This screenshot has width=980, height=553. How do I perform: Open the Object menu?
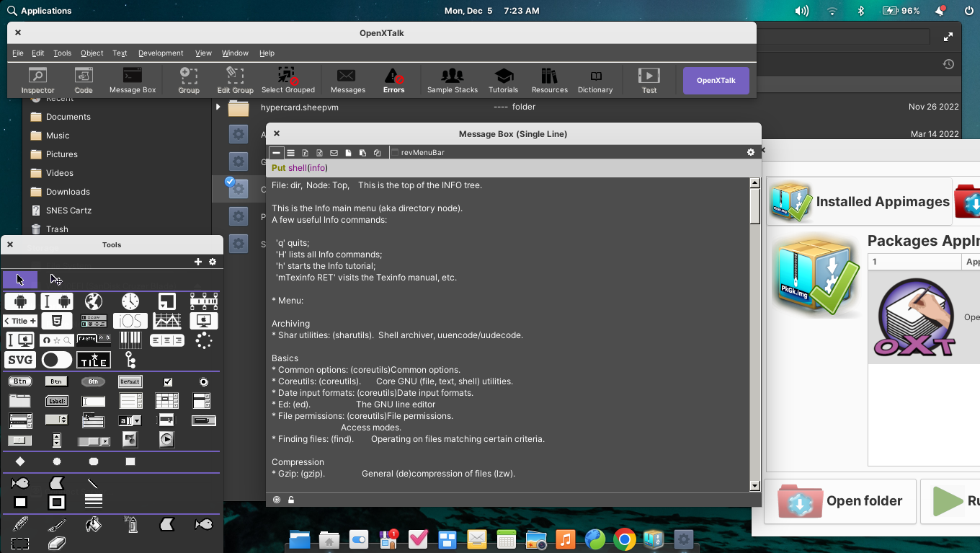(92, 53)
